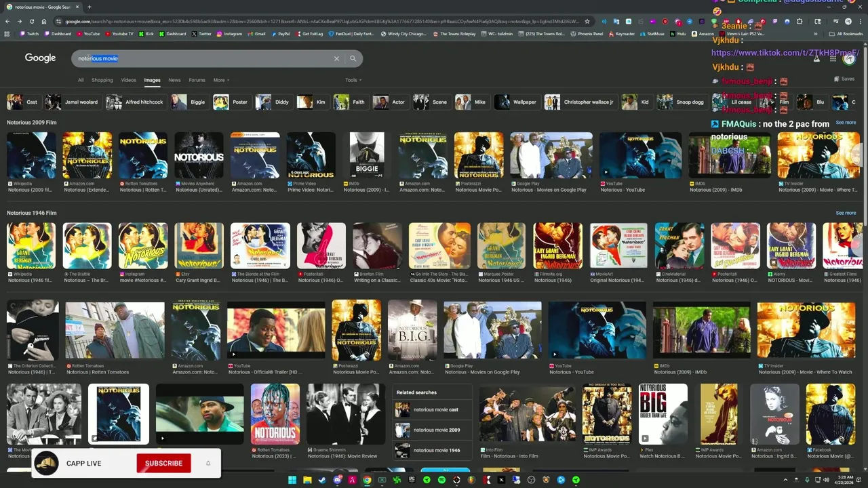868x488 pixels.
Task: Open the Kick bookmark
Action: pyautogui.click(x=146, y=33)
